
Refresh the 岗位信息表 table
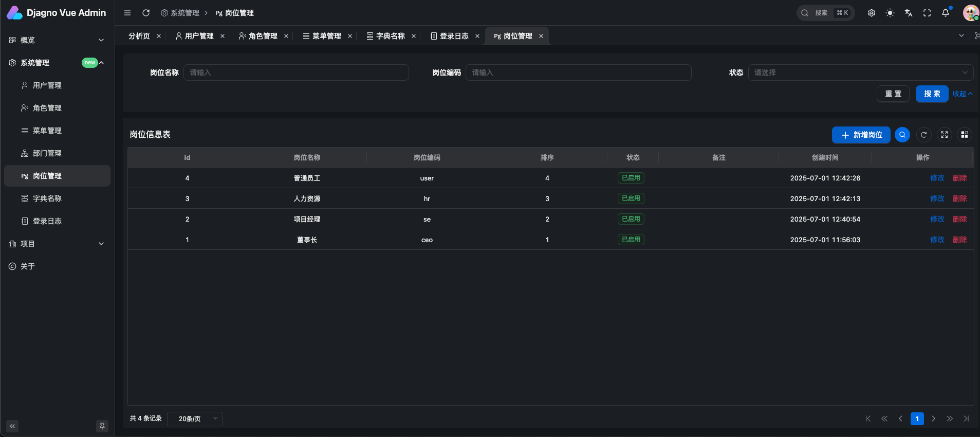tap(923, 135)
